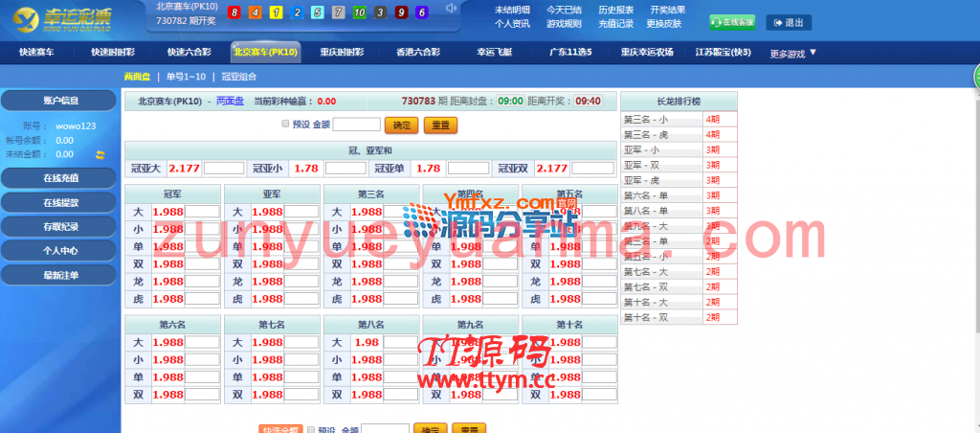Click the top 确定 confirm button
The image size is (980, 433).
(401, 125)
